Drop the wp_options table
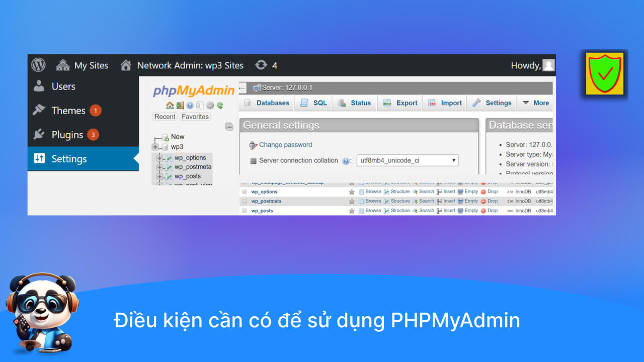 (x=490, y=192)
